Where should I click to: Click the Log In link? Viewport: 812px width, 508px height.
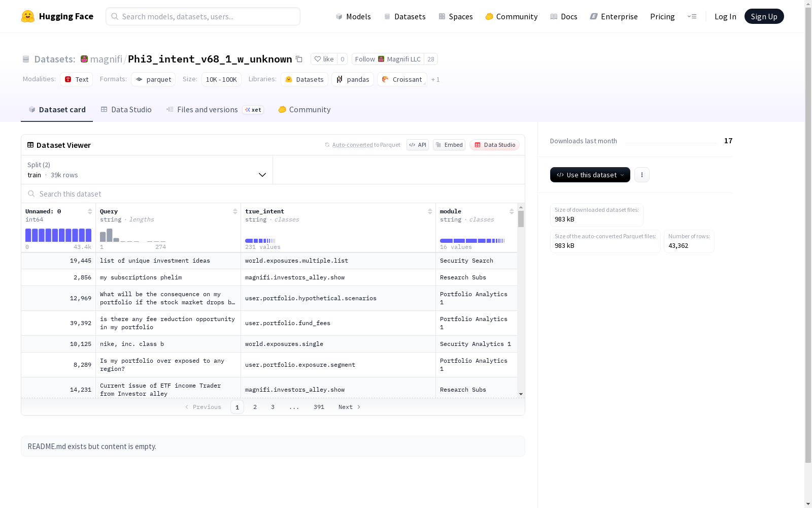pos(725,16)
